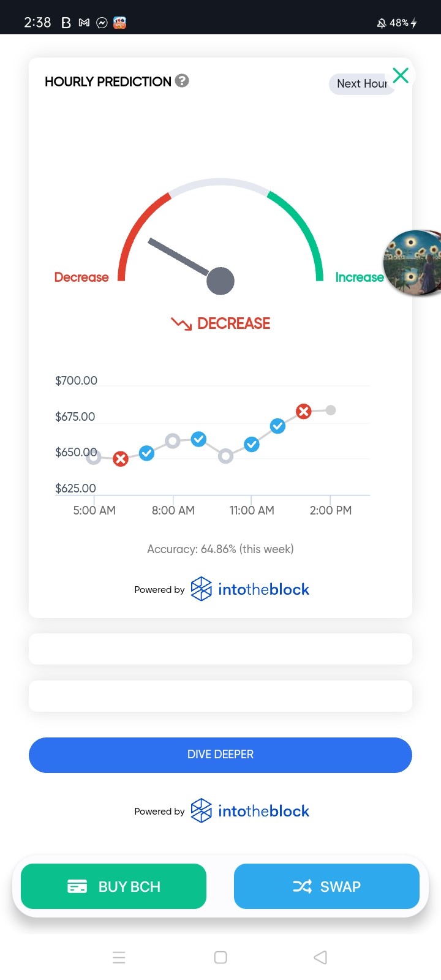The width and height of the screenshot is (441, 980).
Task: Tap the blue checkmark point after the first red X
Action: [146, 453]
